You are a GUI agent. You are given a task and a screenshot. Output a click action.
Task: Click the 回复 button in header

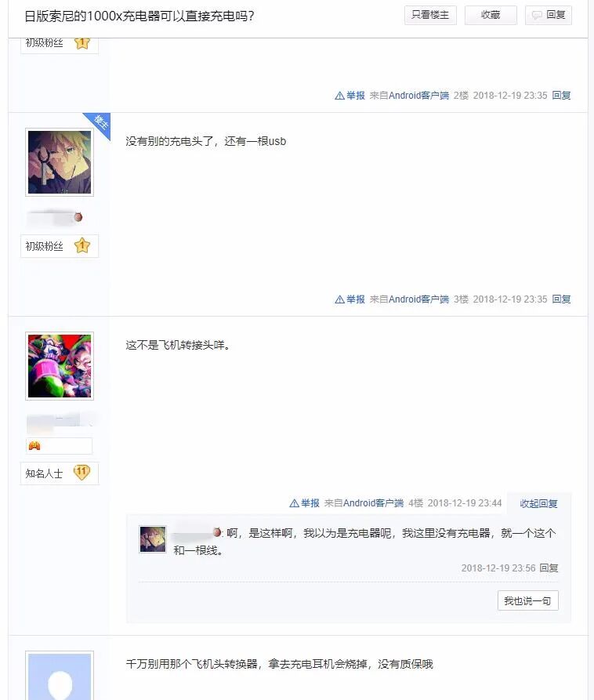[x=549, y=15]
